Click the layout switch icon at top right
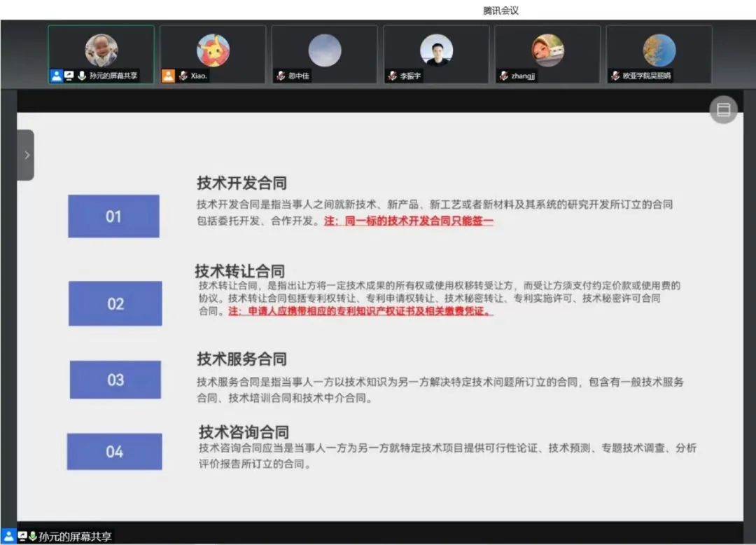756x545 pixels. tap(723, 109)
